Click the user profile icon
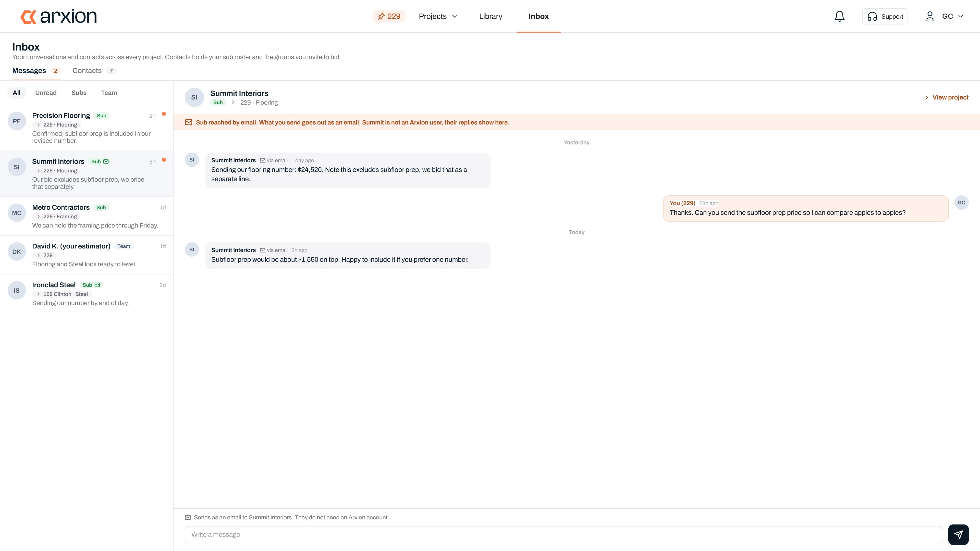The image size is (980, 551). pyautogui.click(x=930, y=16)
